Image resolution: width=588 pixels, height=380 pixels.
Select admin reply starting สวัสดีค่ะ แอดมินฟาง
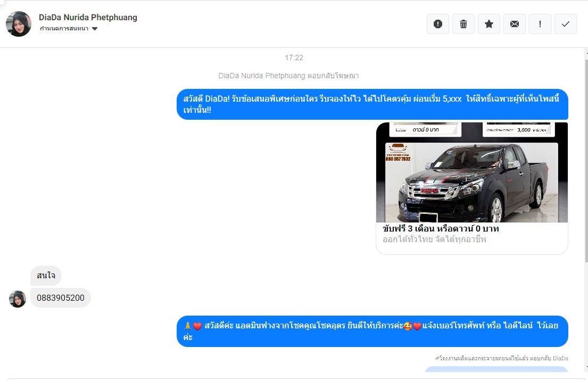(x=372, y=331)
